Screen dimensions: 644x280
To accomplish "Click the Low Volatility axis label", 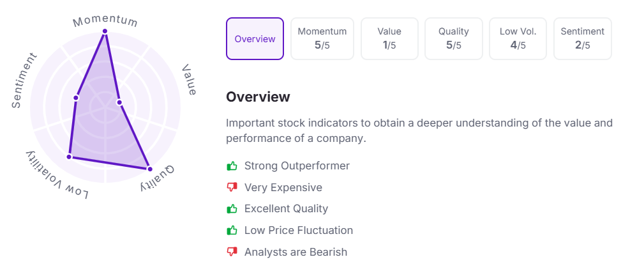I will [x=56, y=176].
